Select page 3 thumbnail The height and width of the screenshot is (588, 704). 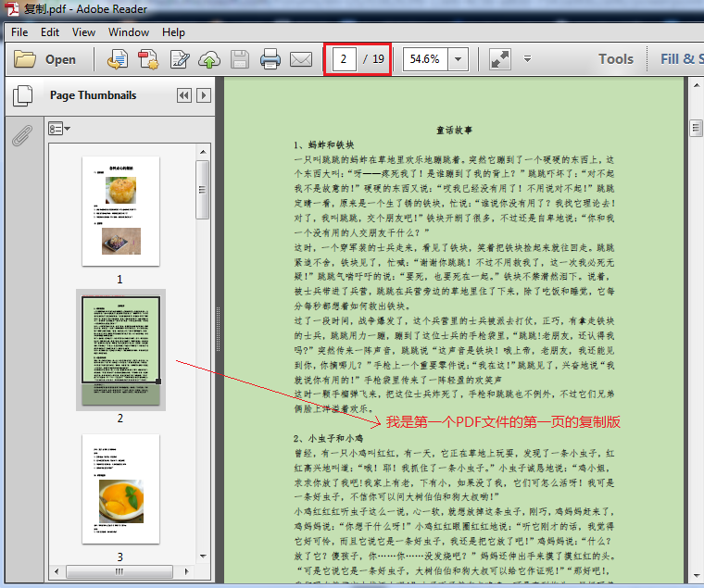(x=120, y=489)
